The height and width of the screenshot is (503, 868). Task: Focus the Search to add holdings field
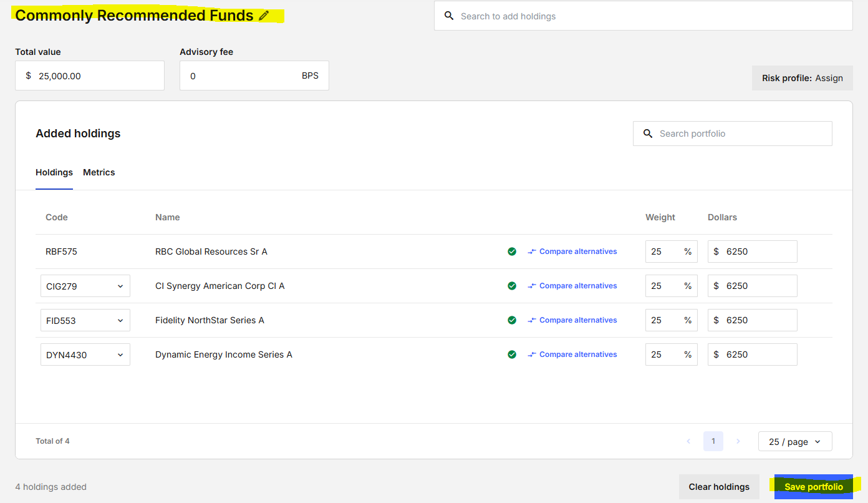point(644,16)
